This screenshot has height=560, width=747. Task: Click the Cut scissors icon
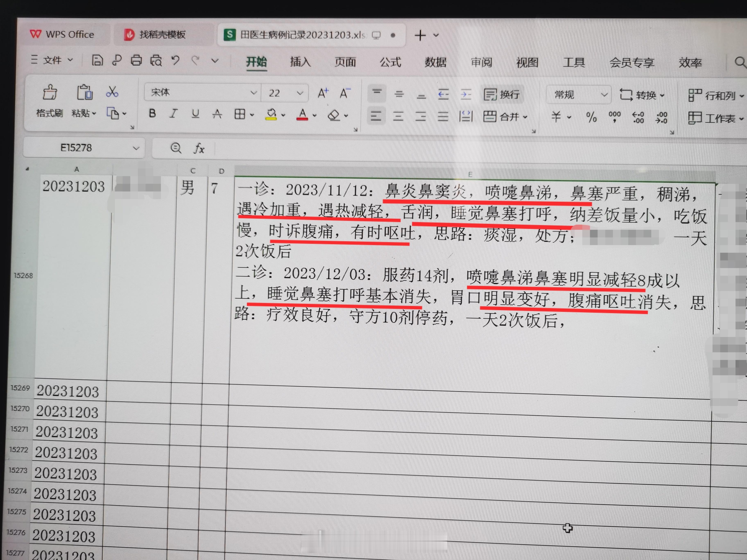(x=112, y=91)
